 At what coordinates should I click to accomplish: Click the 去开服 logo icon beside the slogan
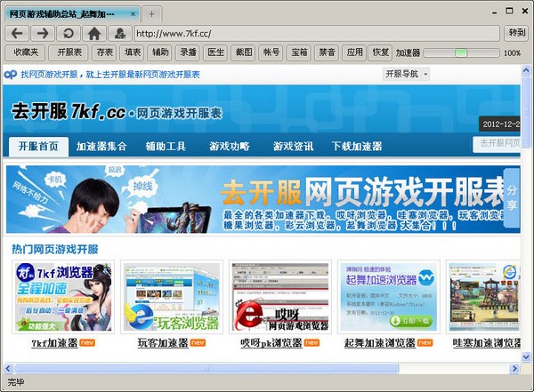pyautogui.click(x=11, y=74)
